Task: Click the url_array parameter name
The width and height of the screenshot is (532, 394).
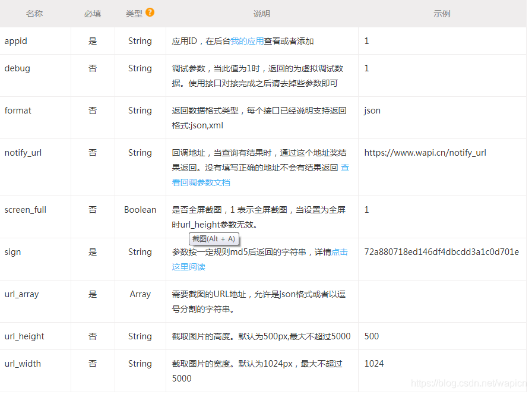Action: coord(22,294)
